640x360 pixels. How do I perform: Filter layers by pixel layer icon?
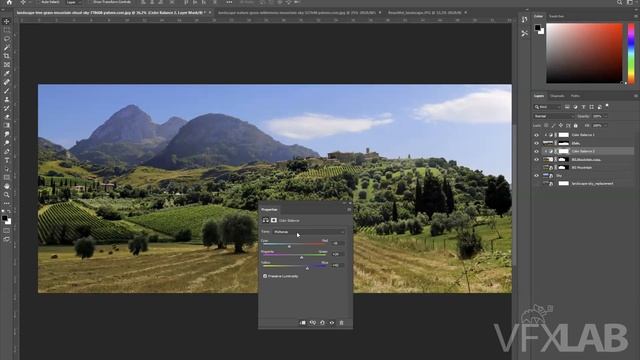coord(567,107)
